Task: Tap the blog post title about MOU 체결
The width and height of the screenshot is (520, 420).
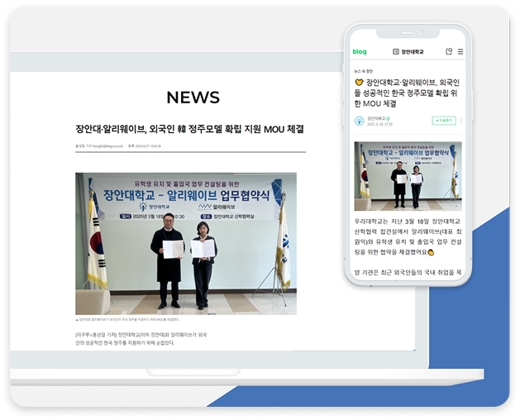Action: [407, 93]
